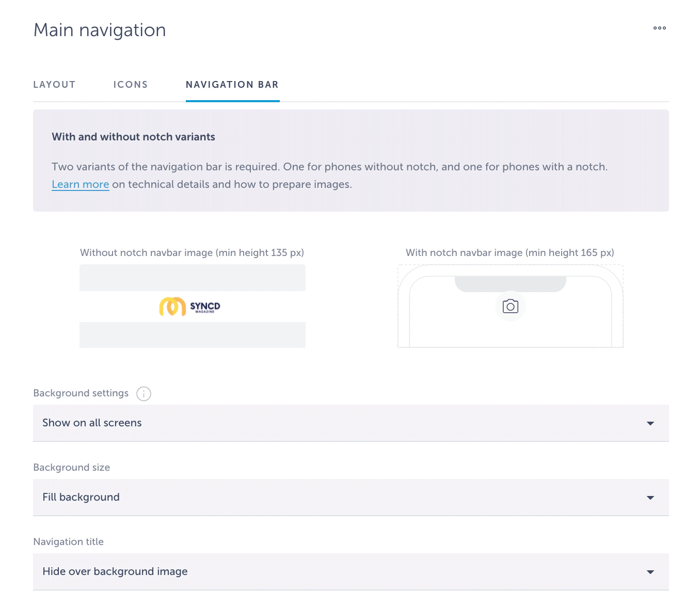Switch to the Layout tab
This screenshot has width=700, height=608.
[54, 85]
